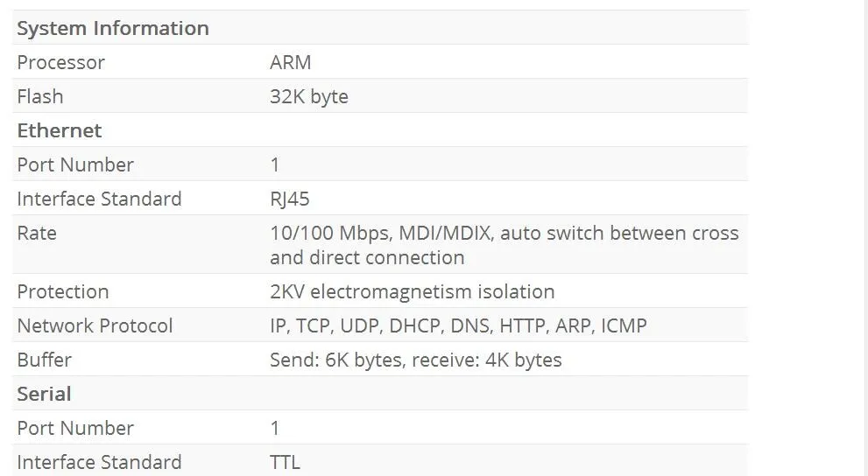Select the 2KV electromagnetism isolation text

point(412,291)
